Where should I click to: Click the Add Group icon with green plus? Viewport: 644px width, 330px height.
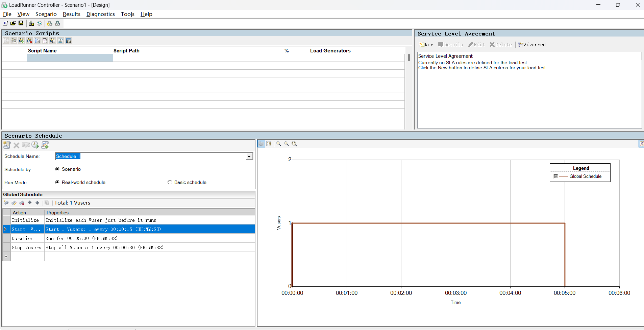tap(22, 41)
